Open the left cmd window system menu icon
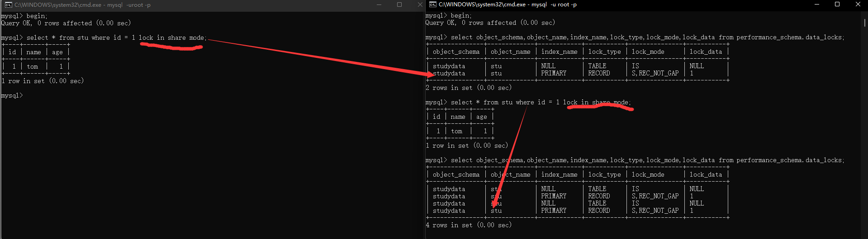Viewport: 868px width, 239px height. point(8,5)
